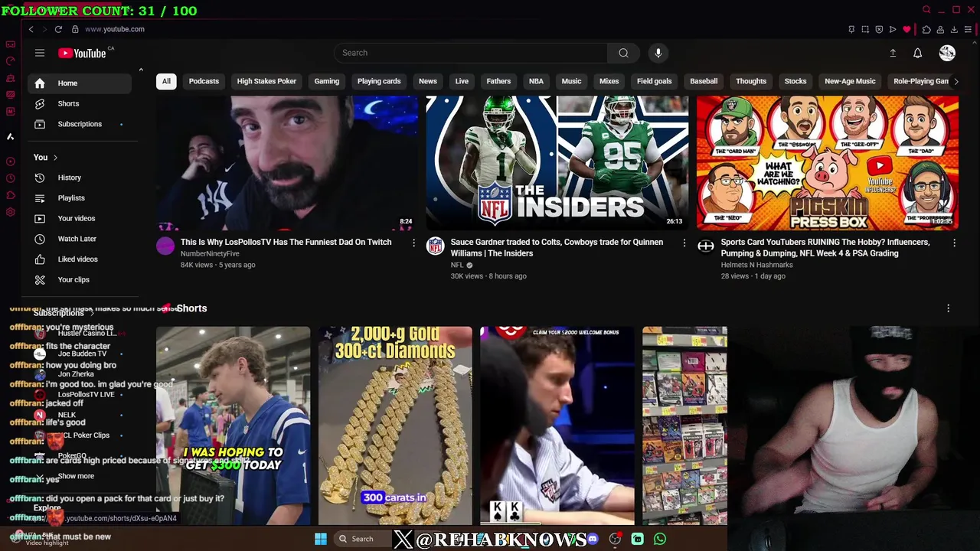Screen dimensions: 980x551
Task: Open Watch Later in the sidebar
Action: (x=80, y=239)
